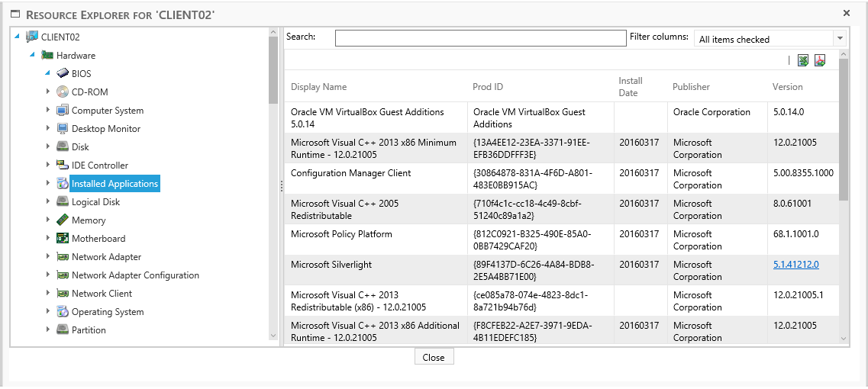868x389 pixels.
Task: Click the BIOS chip icon
Action: [63, 74]
